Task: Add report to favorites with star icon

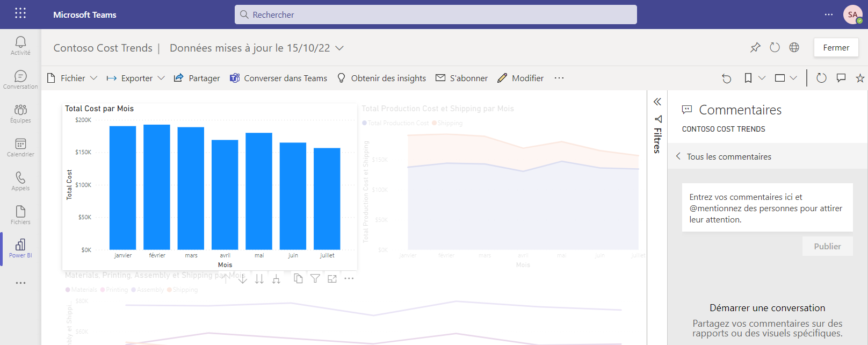Action: 860,78
